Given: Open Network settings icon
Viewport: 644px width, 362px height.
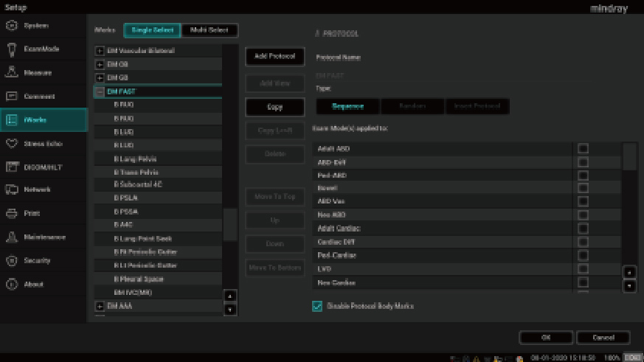Looking at the screenshot, I should [x=11, y=190].
